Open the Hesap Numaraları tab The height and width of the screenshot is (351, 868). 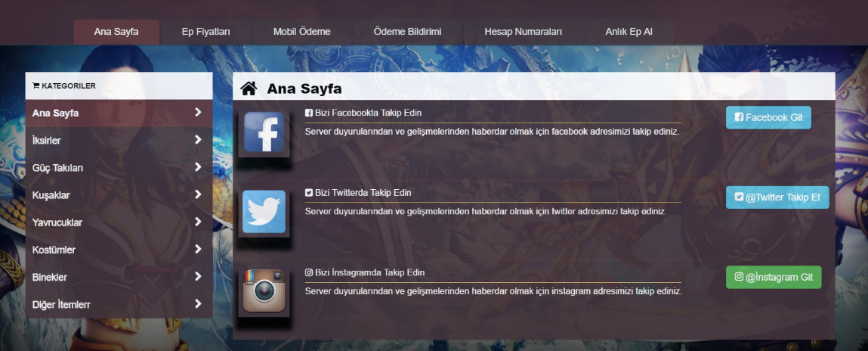click(x=523, y=32)
